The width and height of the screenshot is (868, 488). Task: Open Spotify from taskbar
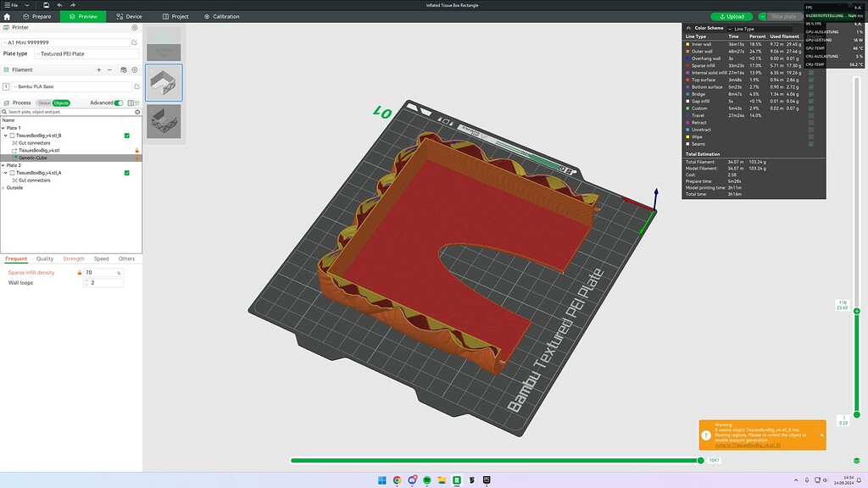tap(427, 480)
